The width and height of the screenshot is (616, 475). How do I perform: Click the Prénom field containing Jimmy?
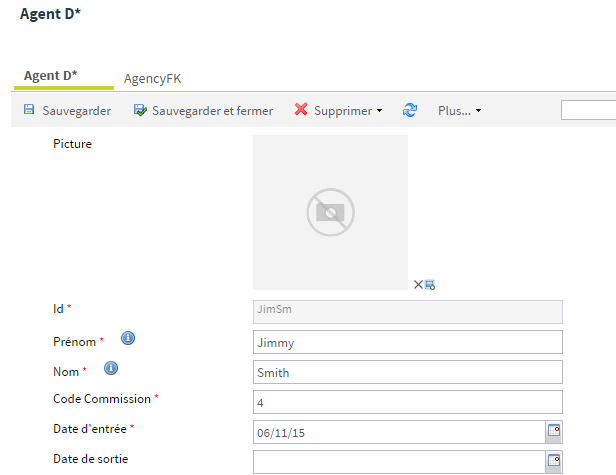[x=408, y=342]
